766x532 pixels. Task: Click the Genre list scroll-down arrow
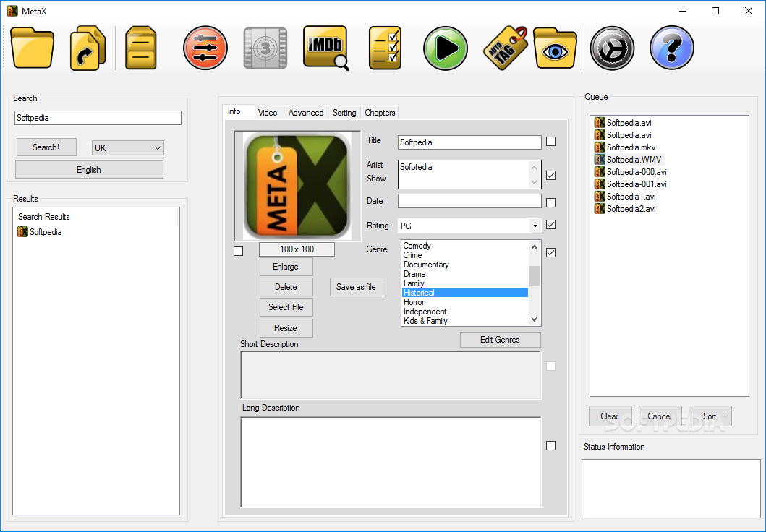pos(535,319)
